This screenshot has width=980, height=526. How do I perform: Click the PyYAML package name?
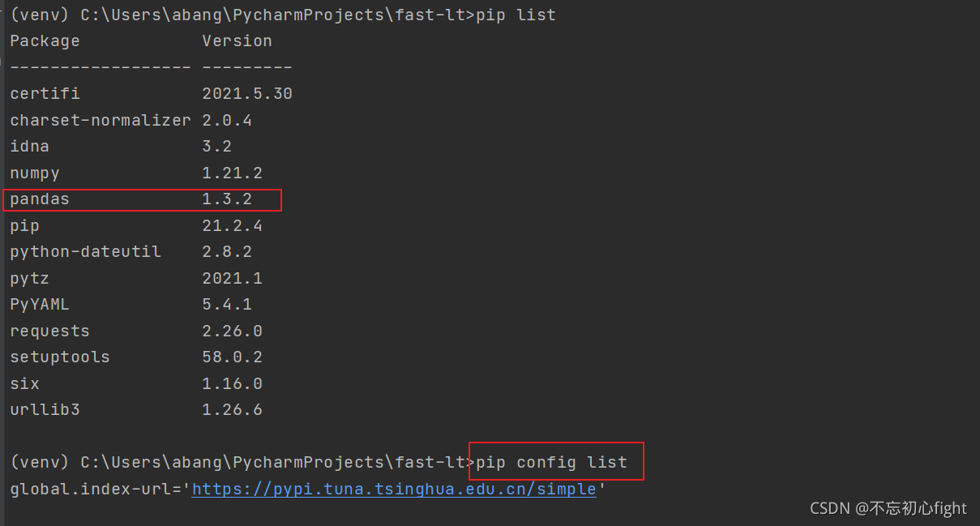(39, 305)
